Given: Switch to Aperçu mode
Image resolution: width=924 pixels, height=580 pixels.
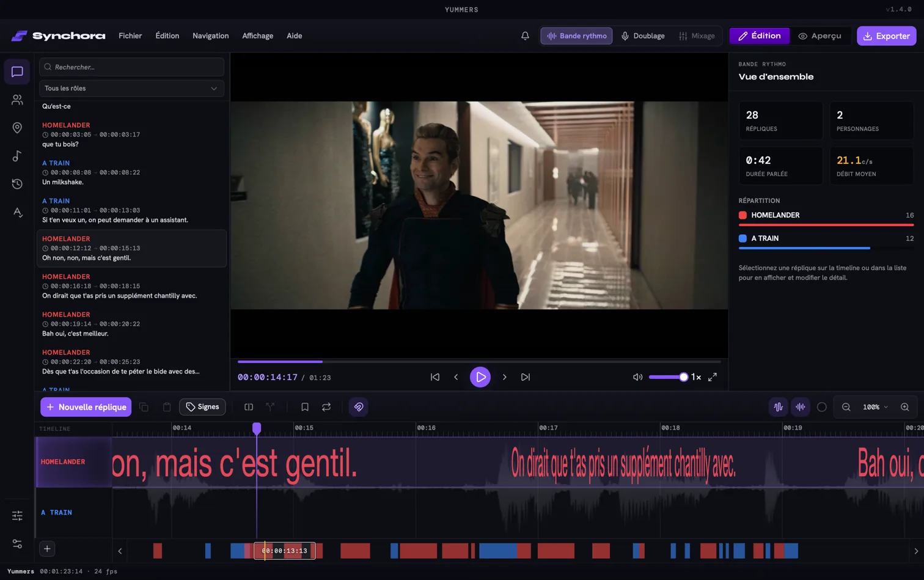Looking at the screenshot, I should click(820, 36).
